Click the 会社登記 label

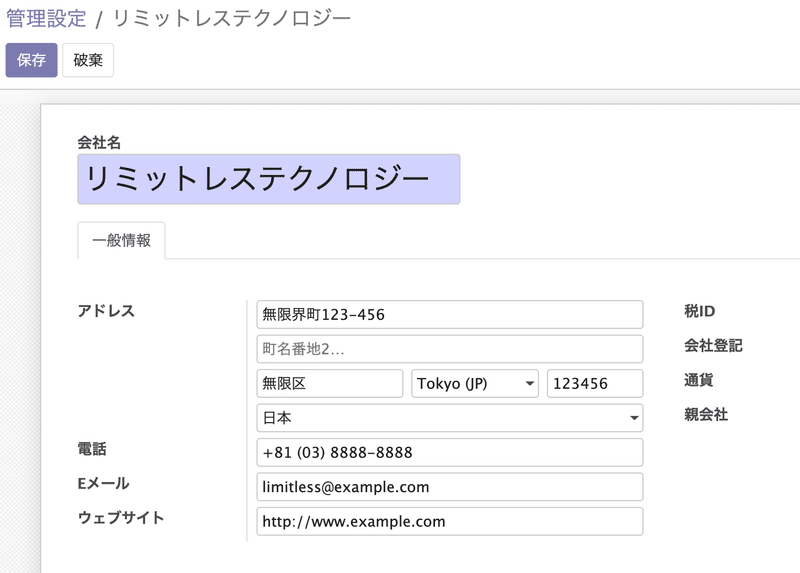pos(713,345)
